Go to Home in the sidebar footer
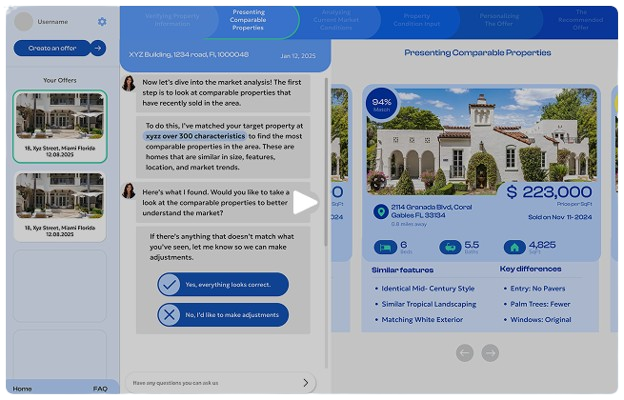624x400 pixels. click(22, 389)
